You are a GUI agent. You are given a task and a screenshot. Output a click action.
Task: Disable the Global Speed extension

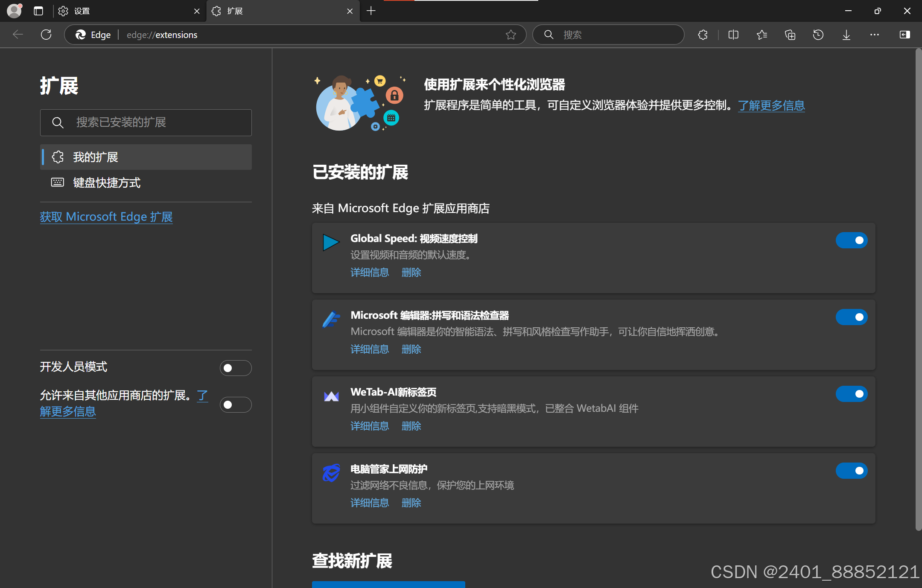click(851, 240)
